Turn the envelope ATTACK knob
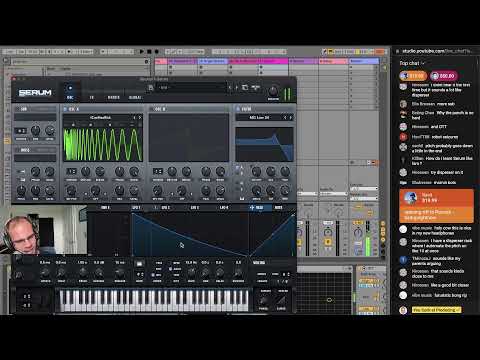 point(45,273)
